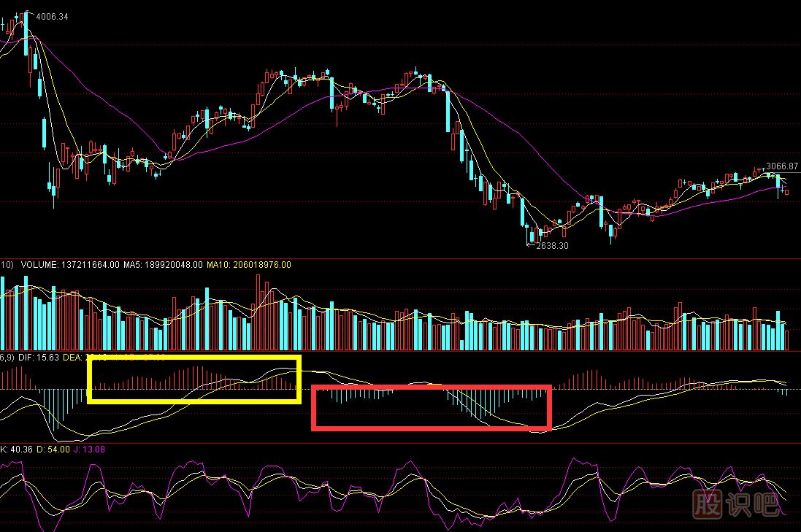Image resolution: width=801 pixels, height=532 pixels.
Task: Select the 3066.87 price marker
Action: tap(781, 165)
